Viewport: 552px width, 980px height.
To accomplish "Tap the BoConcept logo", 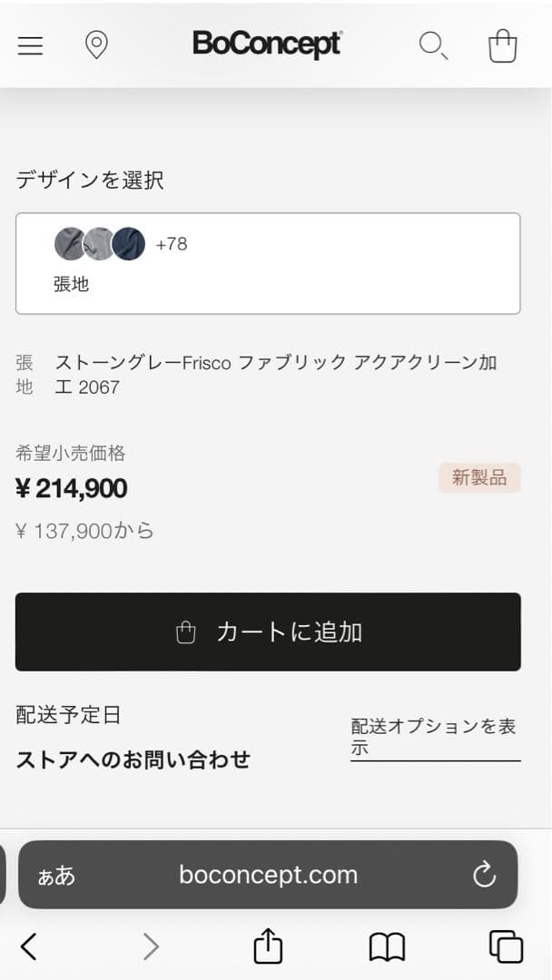I will point(268,44).
